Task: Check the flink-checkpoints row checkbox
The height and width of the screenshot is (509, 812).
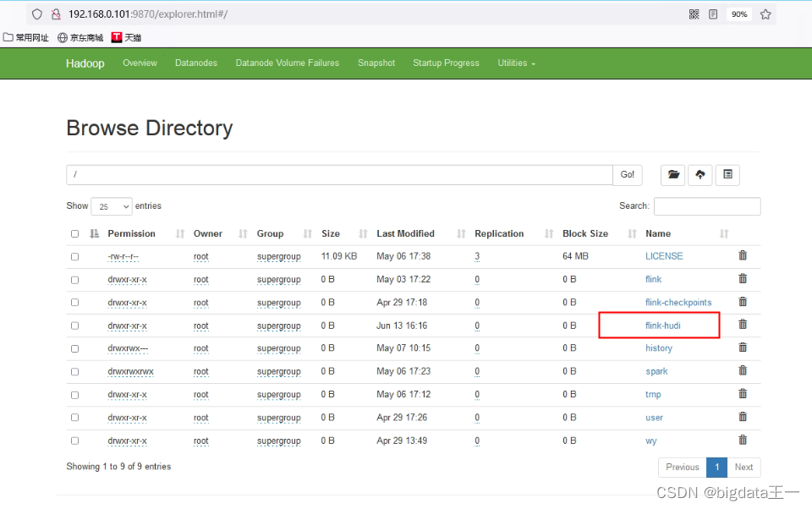Action: (75, 303)
